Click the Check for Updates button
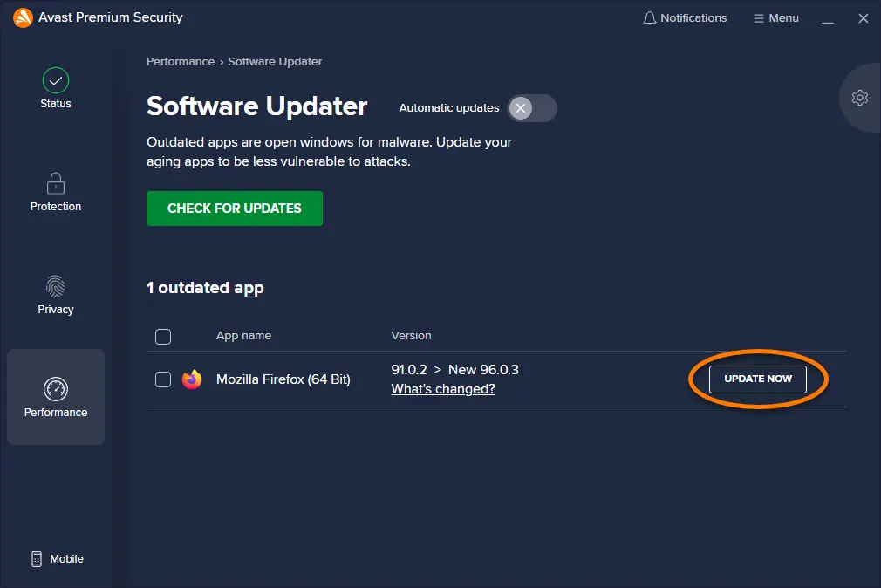 click(235, 209)
